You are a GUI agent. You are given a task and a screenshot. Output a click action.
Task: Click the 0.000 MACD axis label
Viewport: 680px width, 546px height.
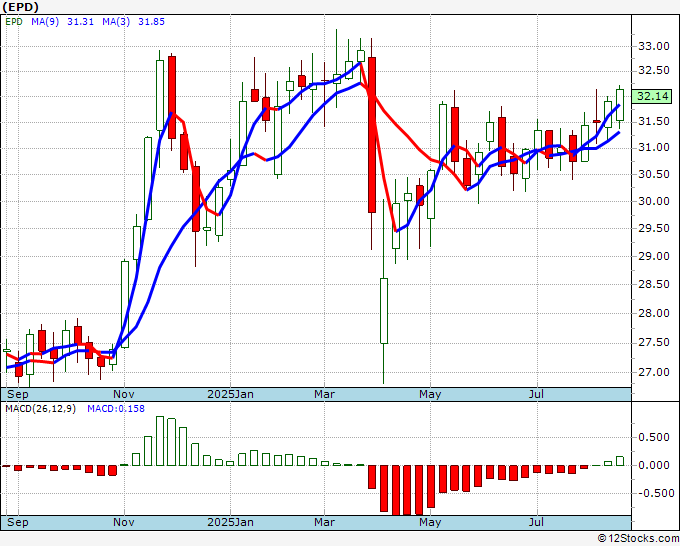pos(654,465)
